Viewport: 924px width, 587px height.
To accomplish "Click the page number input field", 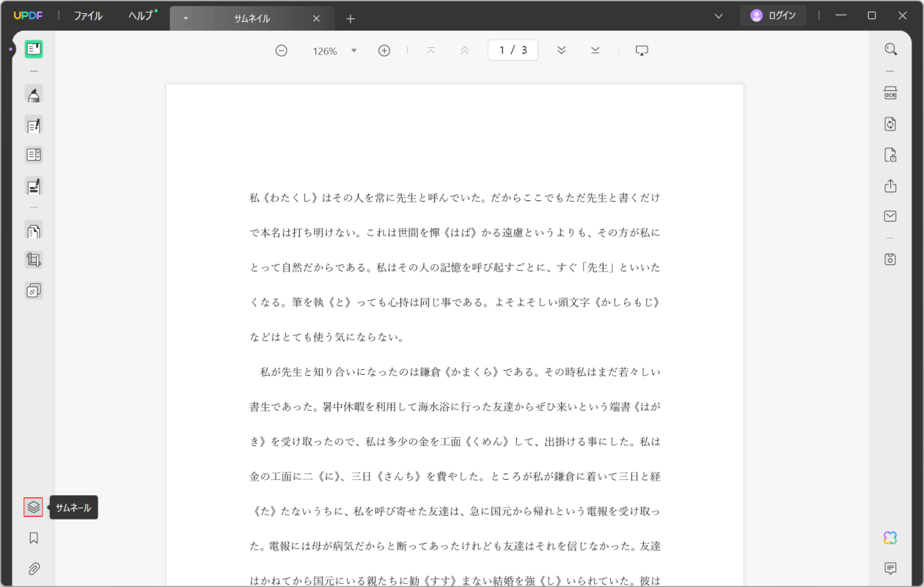I will coord(513,50).
